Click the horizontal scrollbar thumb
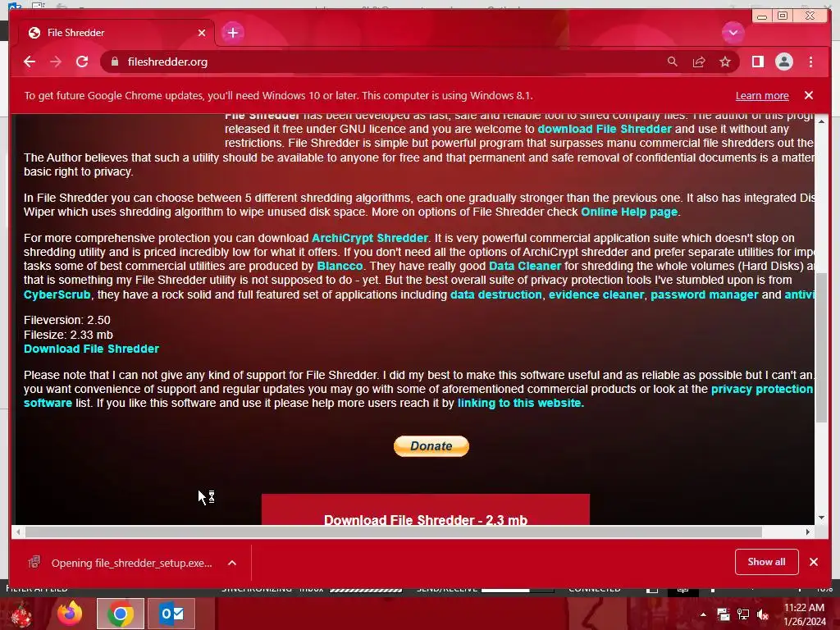 [394, 532]
